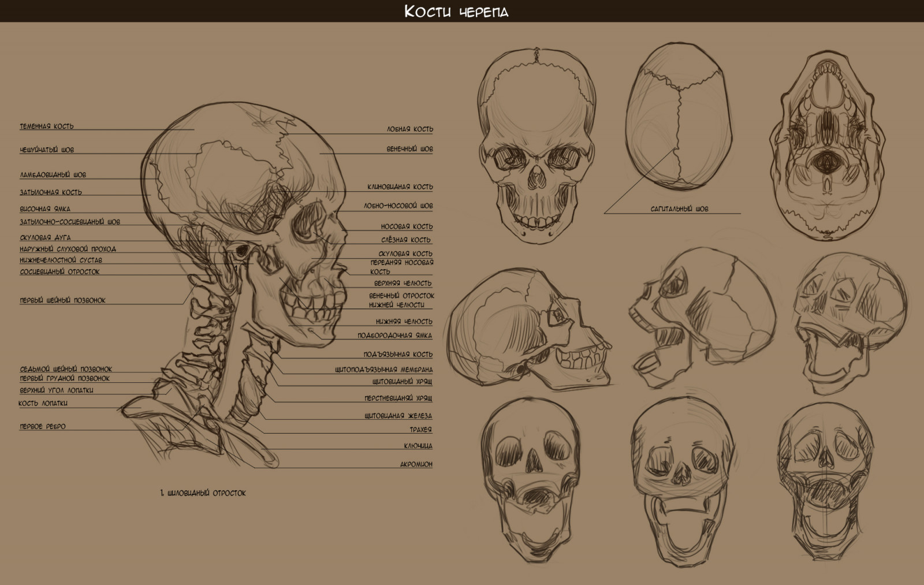Click the label 'Верхний угол лопатки'

pos(56,390)
